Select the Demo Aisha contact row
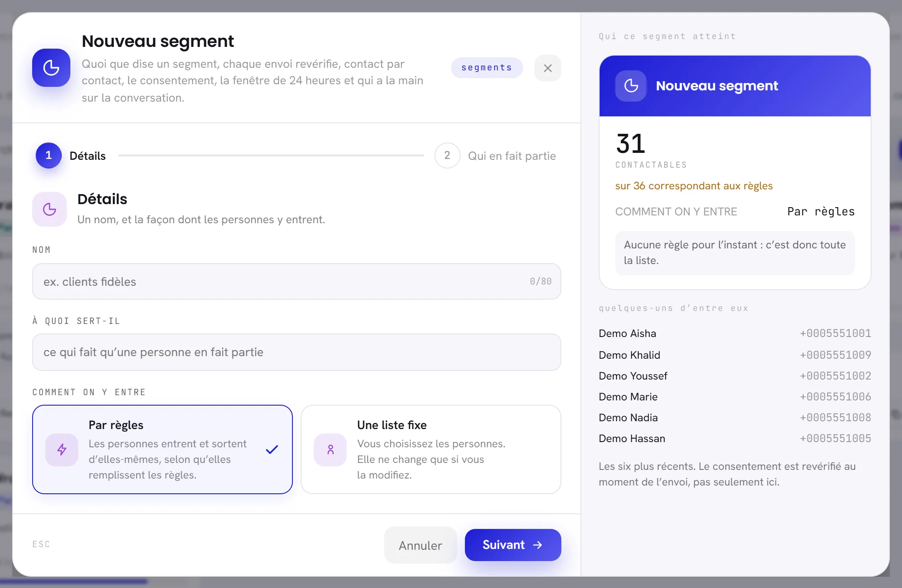The image size is (902, 588). [735, 334]
